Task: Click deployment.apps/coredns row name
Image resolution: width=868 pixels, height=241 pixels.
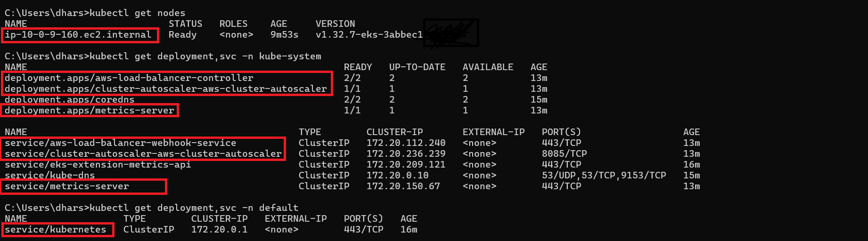Action: [70, 100]
